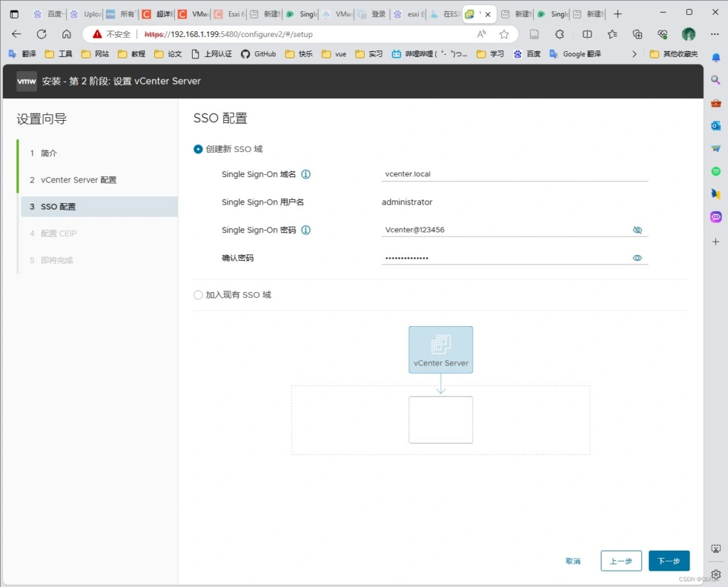The image size is (728, 587).
Task: Open the tab actions menu icon
Action: (14, 14)
